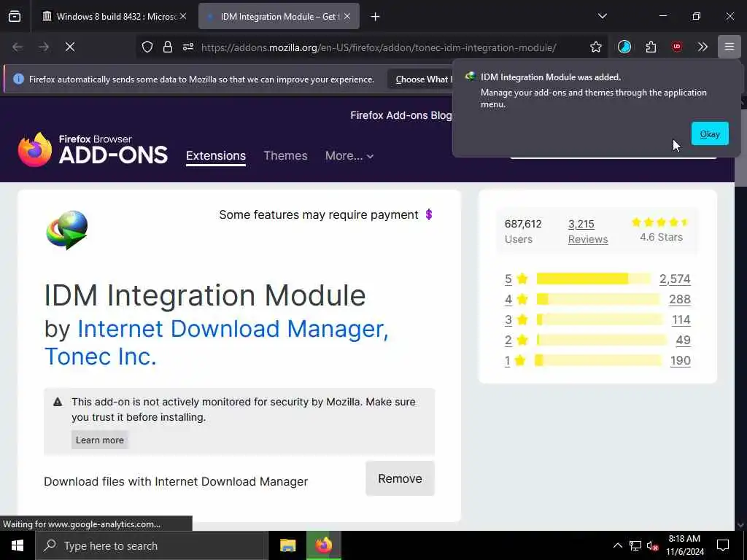
Task: Go back to the previous page
Action: point(18,47)
